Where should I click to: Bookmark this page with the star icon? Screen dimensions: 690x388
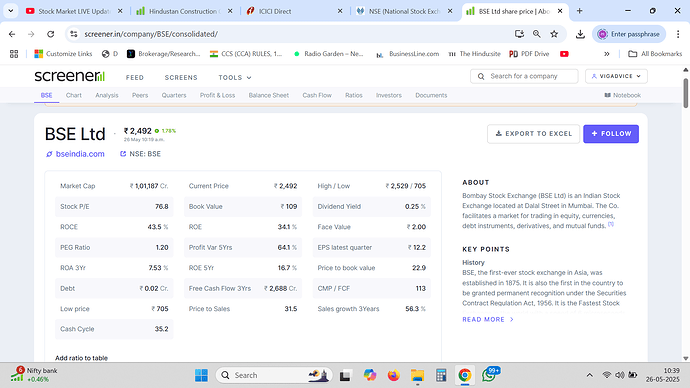tap(554, 34)
